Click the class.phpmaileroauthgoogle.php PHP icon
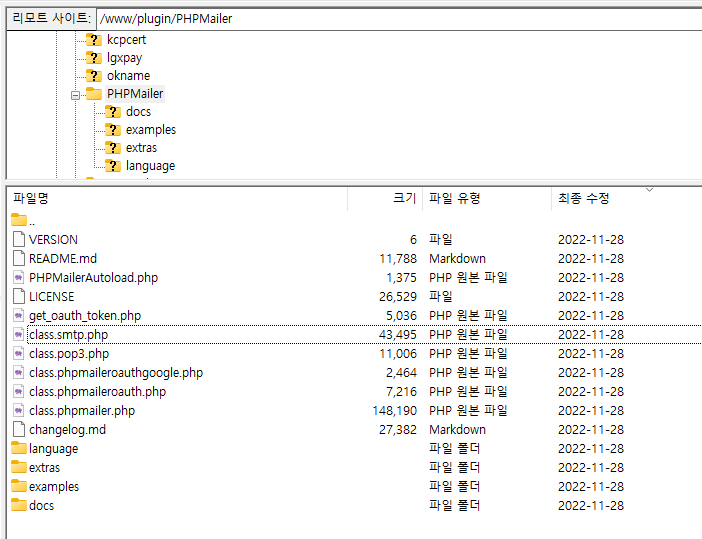 (x=19, y=372)
